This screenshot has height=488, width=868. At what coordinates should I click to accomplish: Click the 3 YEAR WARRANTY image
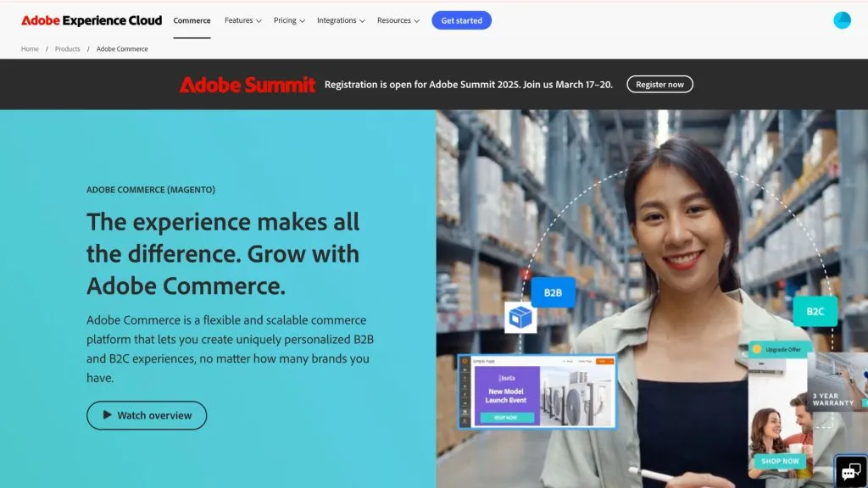[x=837, y=382]
